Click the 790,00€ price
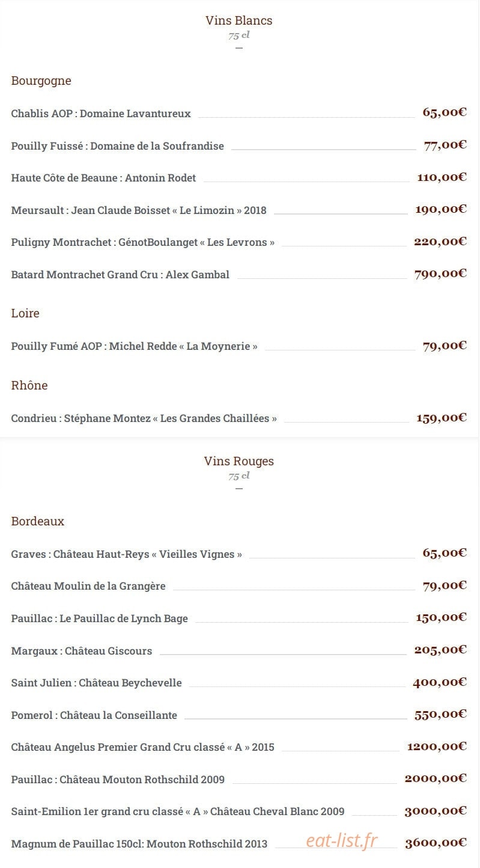Screen dimensions: 480x868 [x=440, y=274]
